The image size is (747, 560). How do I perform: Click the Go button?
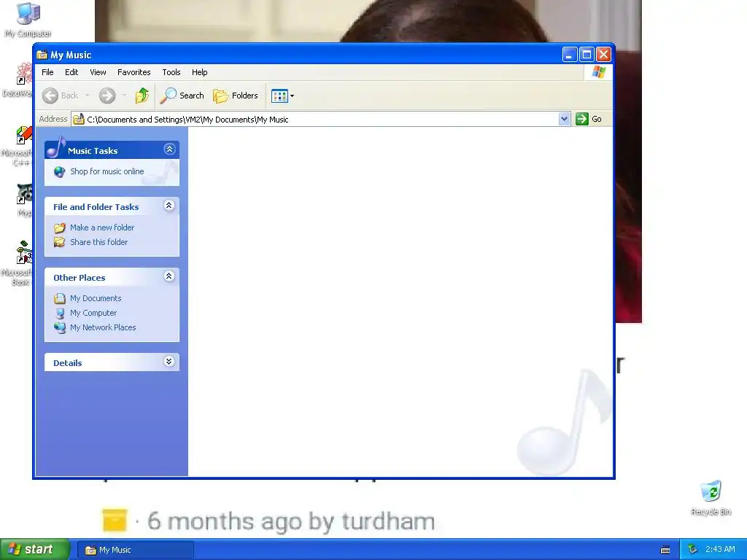coord(589,119)
